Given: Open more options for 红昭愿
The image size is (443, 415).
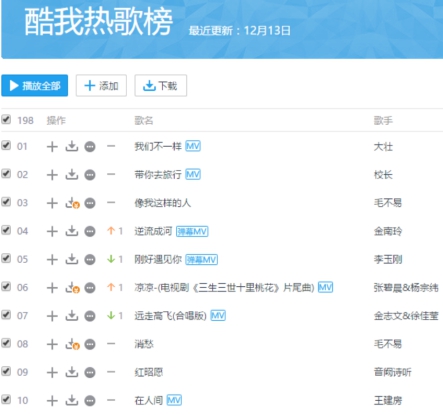Looking at the screenshot, I should coord(90,372).
